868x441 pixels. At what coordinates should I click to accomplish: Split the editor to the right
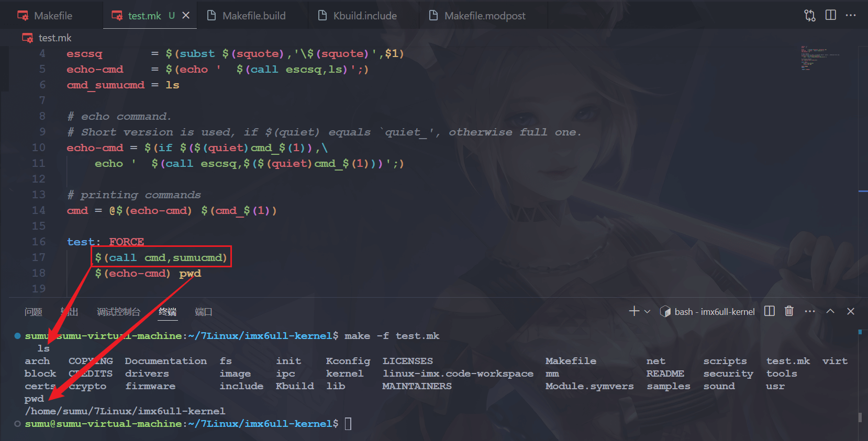pyautogui.click(x=830, y=15)
